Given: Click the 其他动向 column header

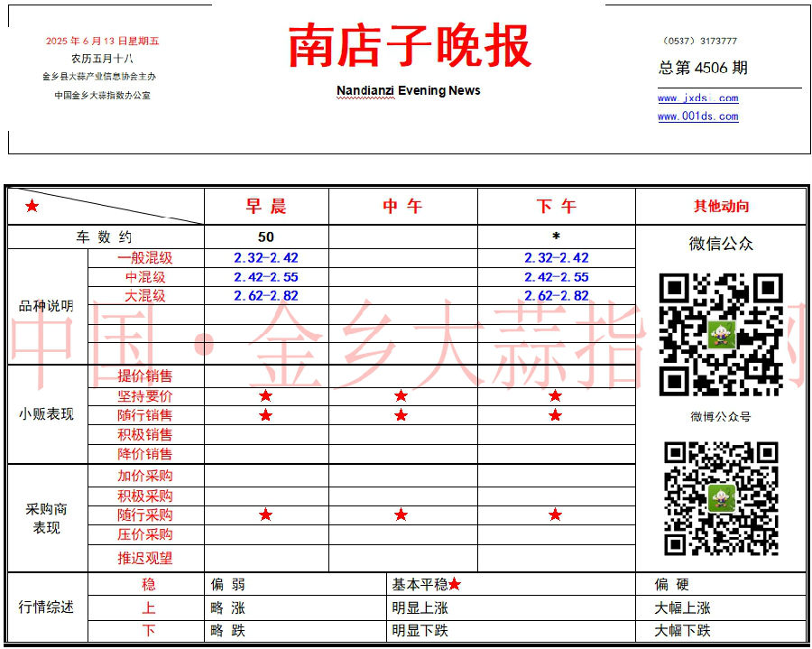Looking at the screenshot, I should [x=721, y=206].
